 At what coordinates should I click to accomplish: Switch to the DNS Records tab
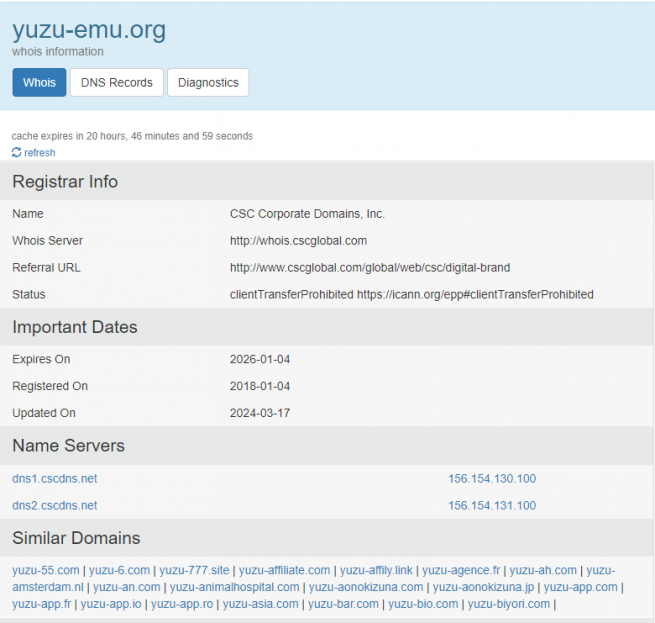[117, 82]
